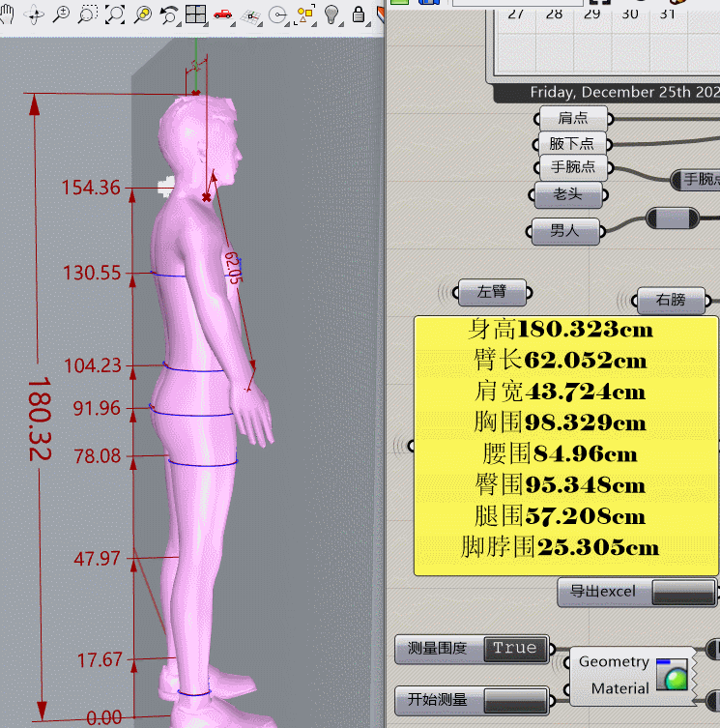Click the output grip of 测量围度 toggle

[x=553, y=649]
